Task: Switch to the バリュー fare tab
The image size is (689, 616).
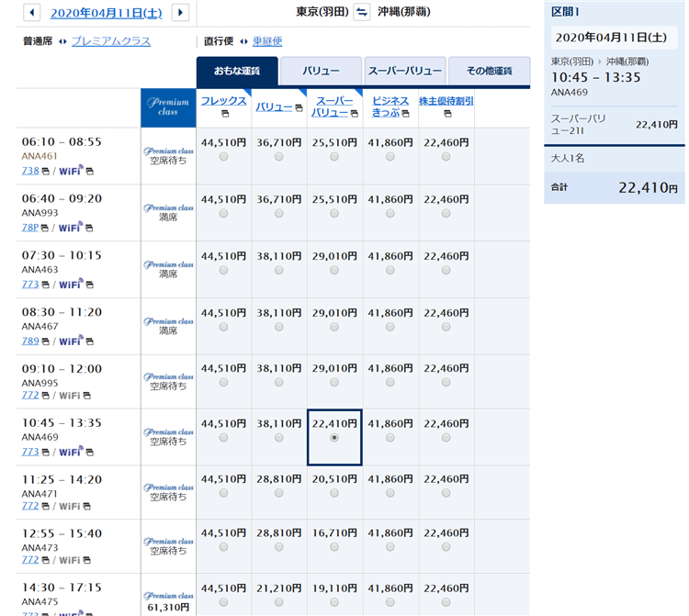Action: coord(321,71)
